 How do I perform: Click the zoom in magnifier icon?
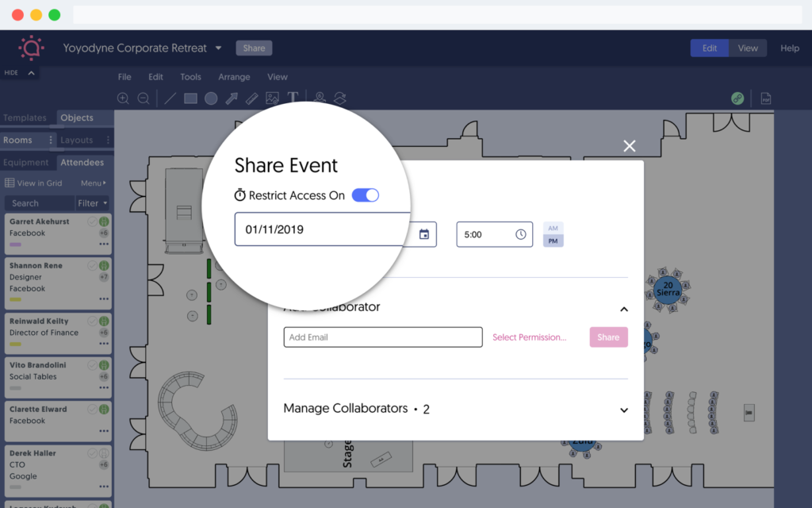point(123,98)
